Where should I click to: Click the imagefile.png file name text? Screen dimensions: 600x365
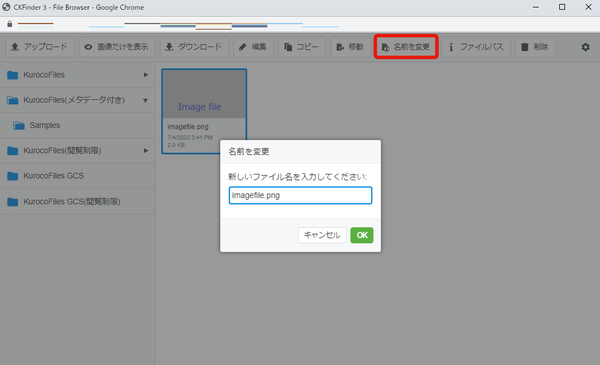[x=188, y=127]
